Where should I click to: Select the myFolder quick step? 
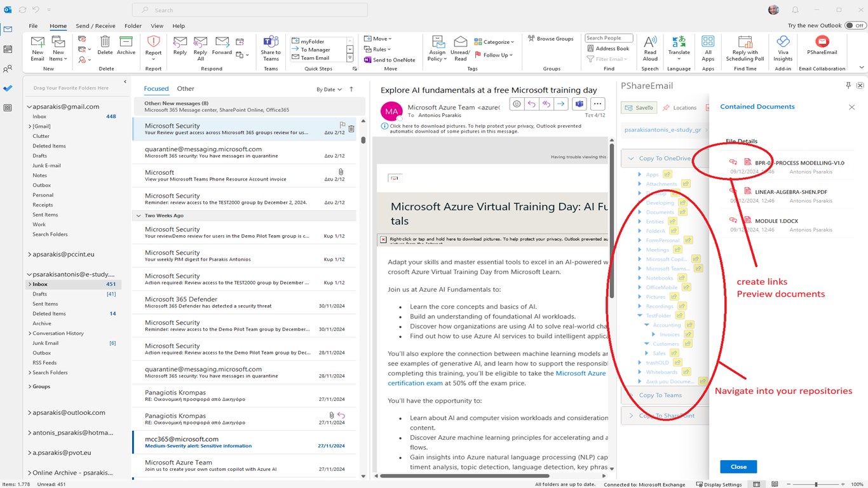pyautogui.click(x=312, y=41)
